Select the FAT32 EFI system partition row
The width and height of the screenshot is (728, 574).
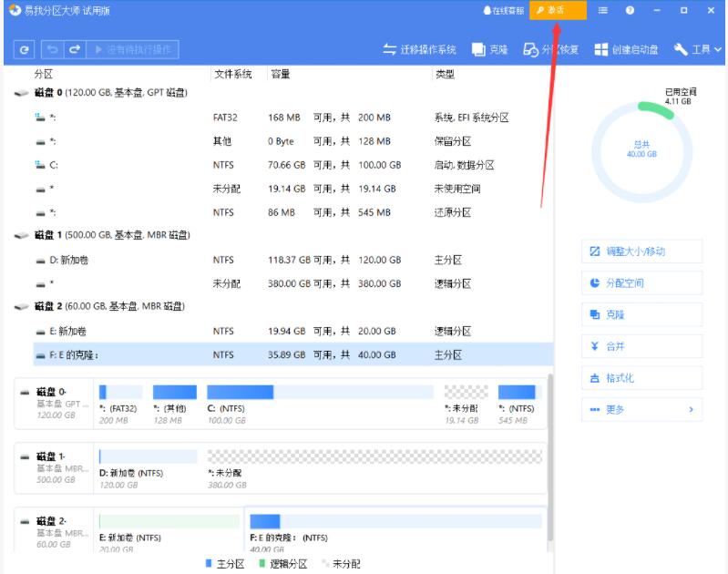click(293, 118)
